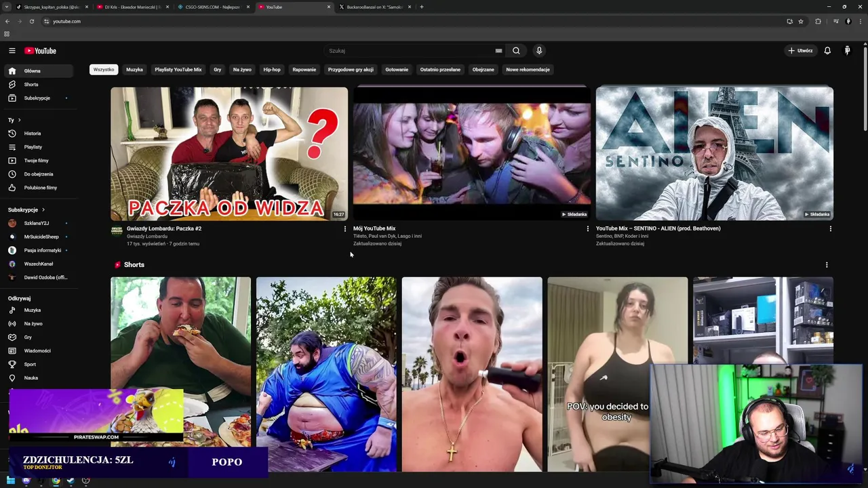Select Przygodowe gry akcji chip

coord(351,69)
